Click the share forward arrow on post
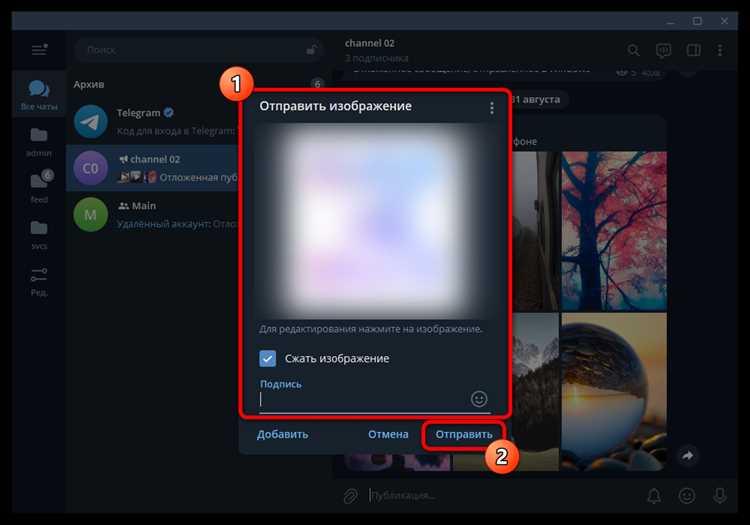Image resolution: width=750 pixels, height=525 pixels. point(688,456)
